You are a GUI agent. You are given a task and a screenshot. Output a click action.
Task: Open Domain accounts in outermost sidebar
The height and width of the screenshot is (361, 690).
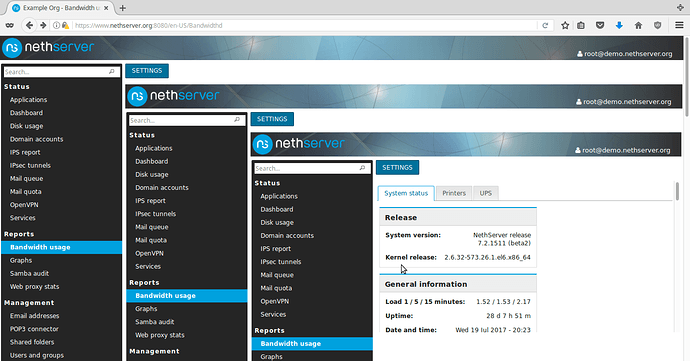tap(37, 139)
